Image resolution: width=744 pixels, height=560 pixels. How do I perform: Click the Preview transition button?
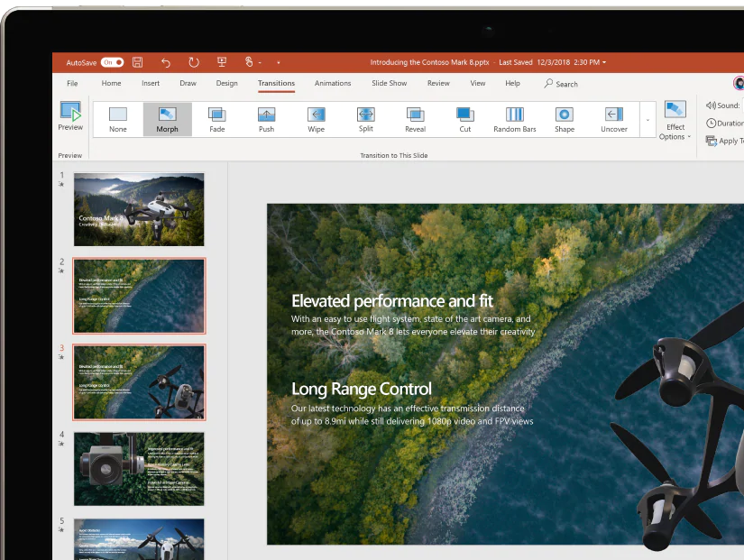pos(70,117)
